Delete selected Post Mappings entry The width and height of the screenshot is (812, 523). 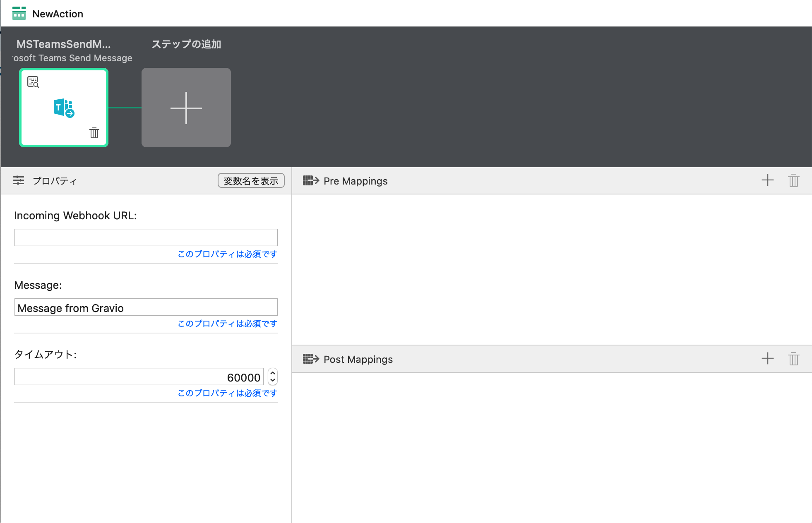click(793, 359)
